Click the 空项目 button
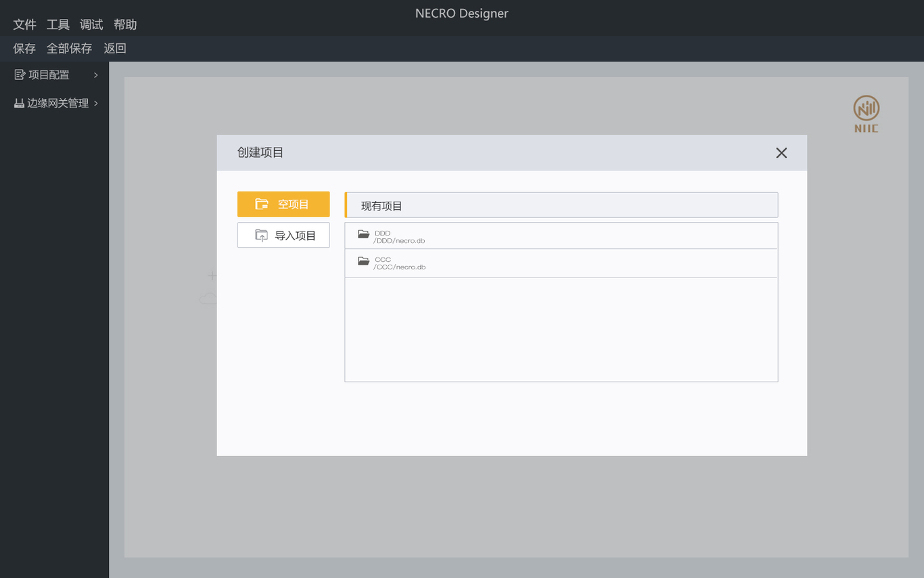Image resolution: width=924 pixels, height=578 pixels. (283, 204)
